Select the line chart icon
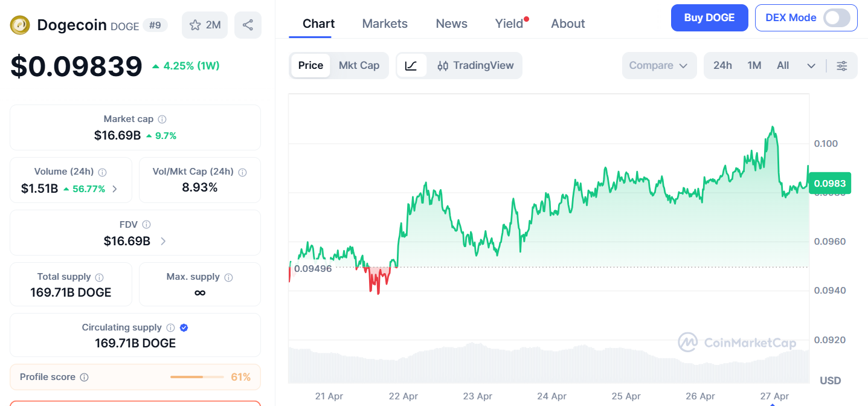 [411, 65]
